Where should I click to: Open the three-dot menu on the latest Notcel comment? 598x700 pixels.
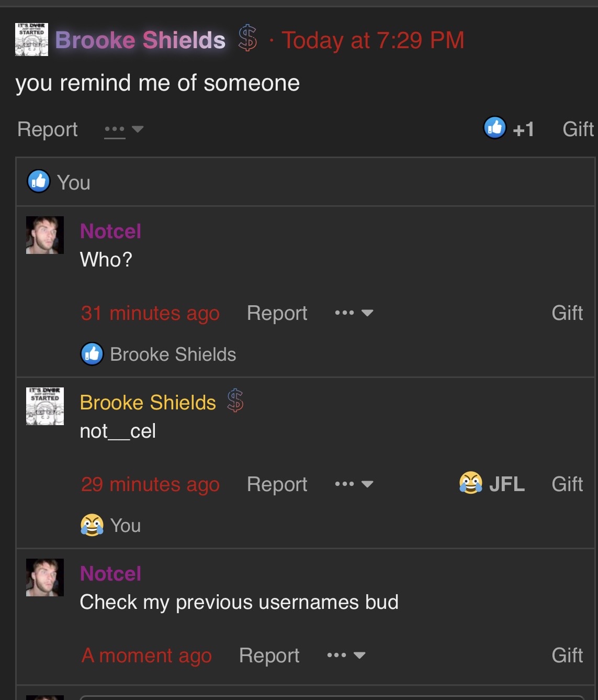(x=346, y=655)
